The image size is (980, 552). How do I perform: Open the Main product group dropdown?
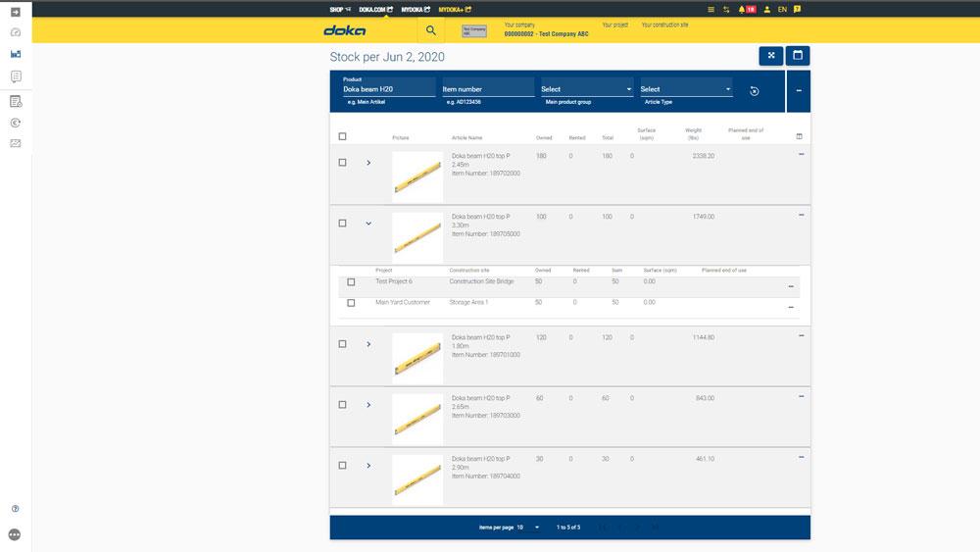(x=586, y=89)
